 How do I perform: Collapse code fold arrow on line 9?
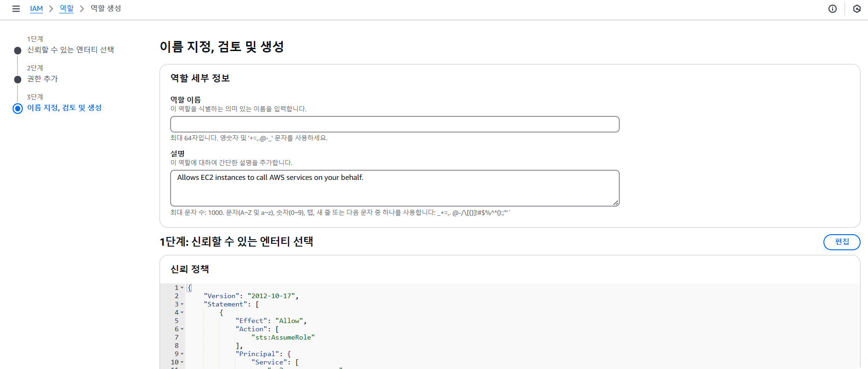tap(182, 354)
